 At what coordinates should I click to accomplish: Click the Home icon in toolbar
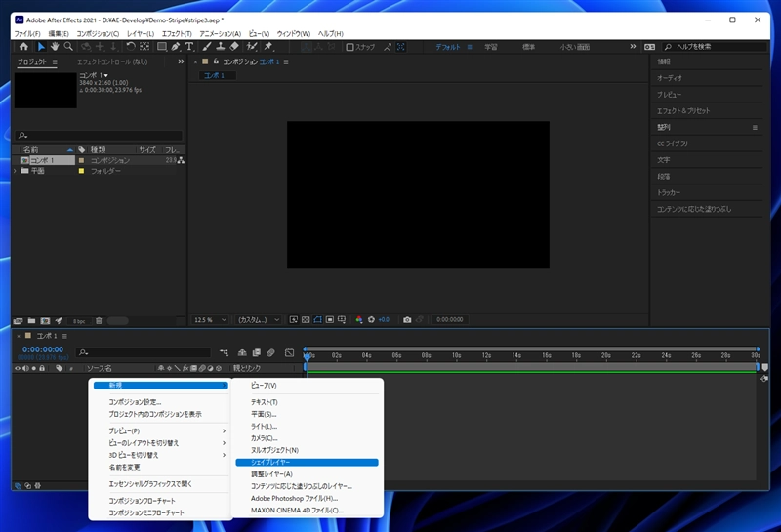pos(23,47)
